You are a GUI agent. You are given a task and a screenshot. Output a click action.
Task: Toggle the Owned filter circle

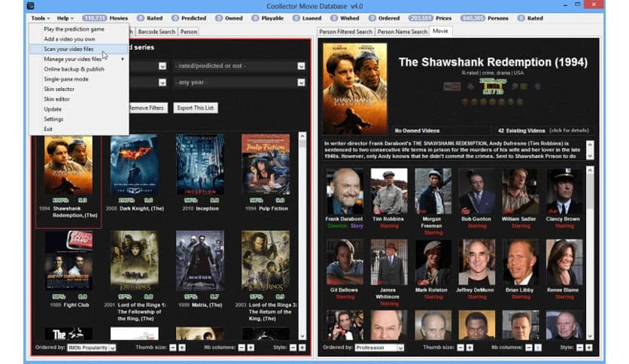tap(219, 18)
